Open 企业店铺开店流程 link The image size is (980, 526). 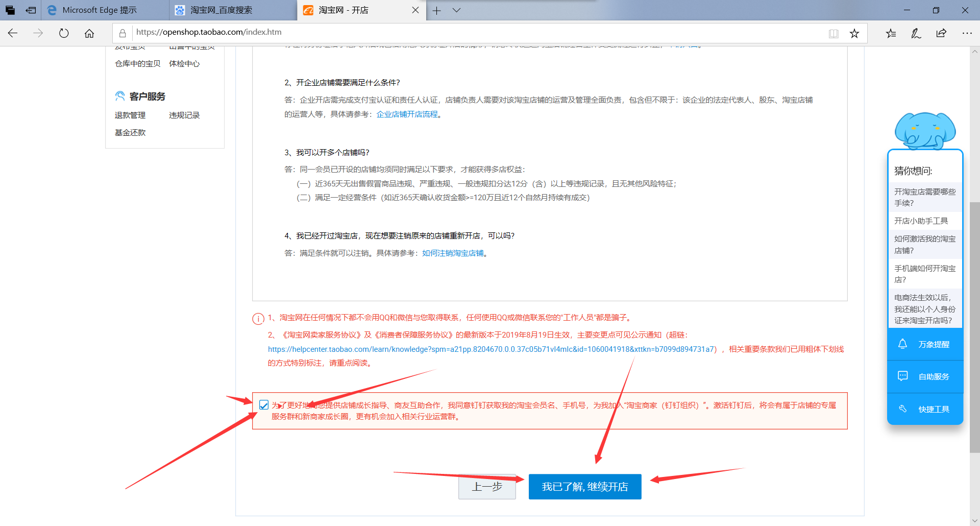407,114
